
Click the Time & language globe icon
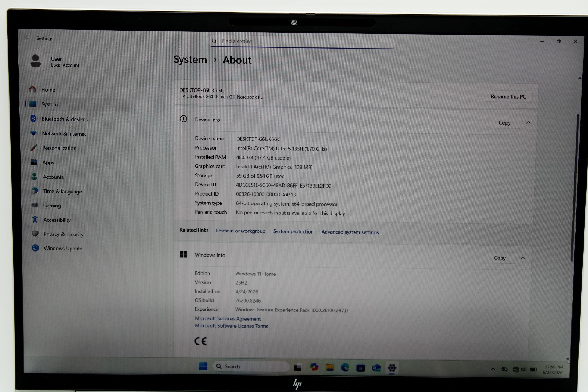35,191
